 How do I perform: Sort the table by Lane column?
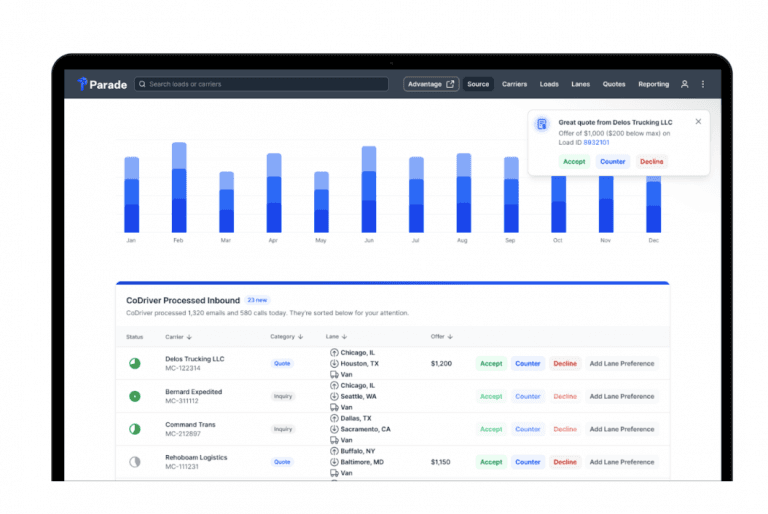click(336, 337)
